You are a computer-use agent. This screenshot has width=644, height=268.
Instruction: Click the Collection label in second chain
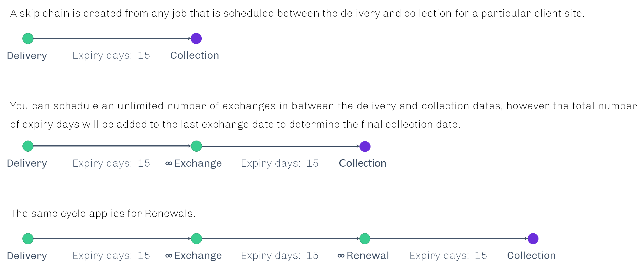click(x=363, y=163)
